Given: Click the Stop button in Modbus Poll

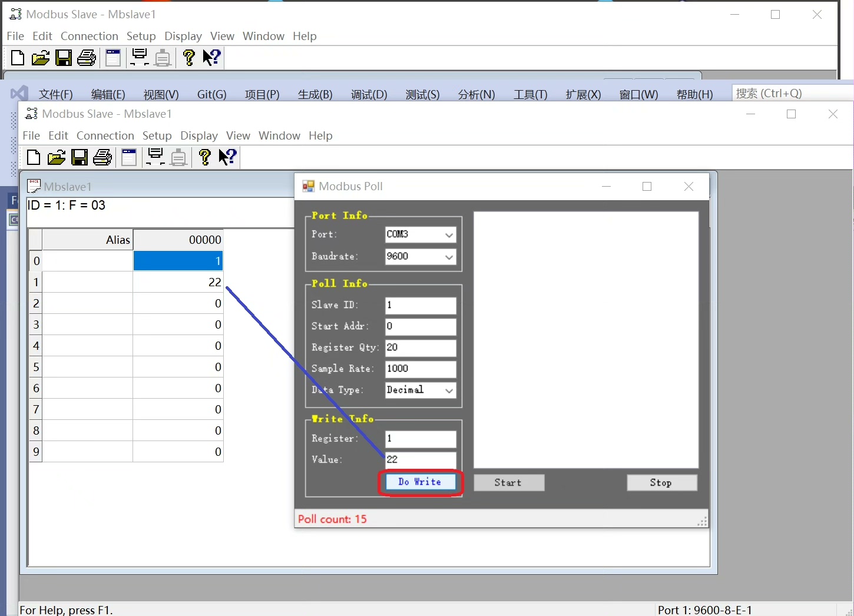Looking at the screenshot, I should pos(662,483).
